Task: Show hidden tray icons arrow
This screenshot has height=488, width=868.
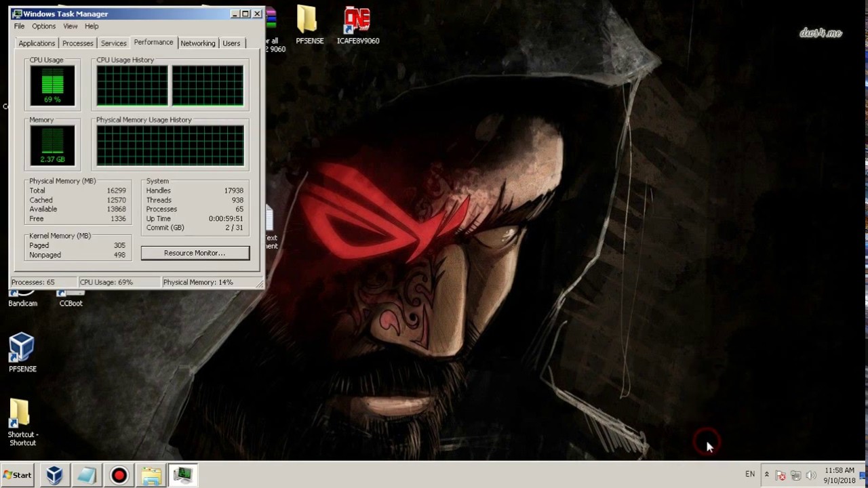Action: coord(766,475)
